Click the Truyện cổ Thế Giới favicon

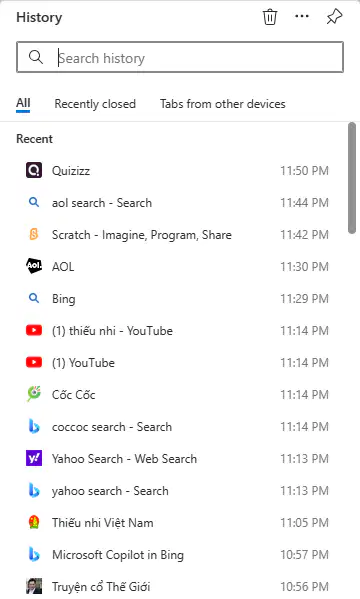click(34, 586)
